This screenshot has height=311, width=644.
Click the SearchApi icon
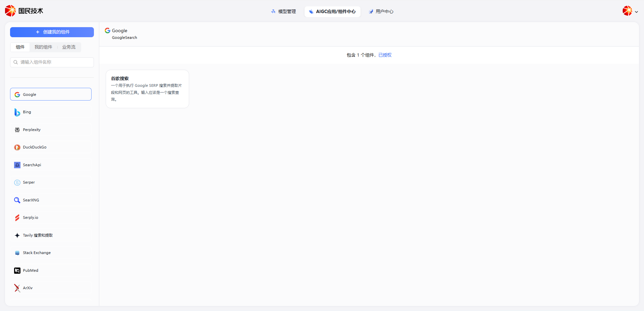[17, 165]
